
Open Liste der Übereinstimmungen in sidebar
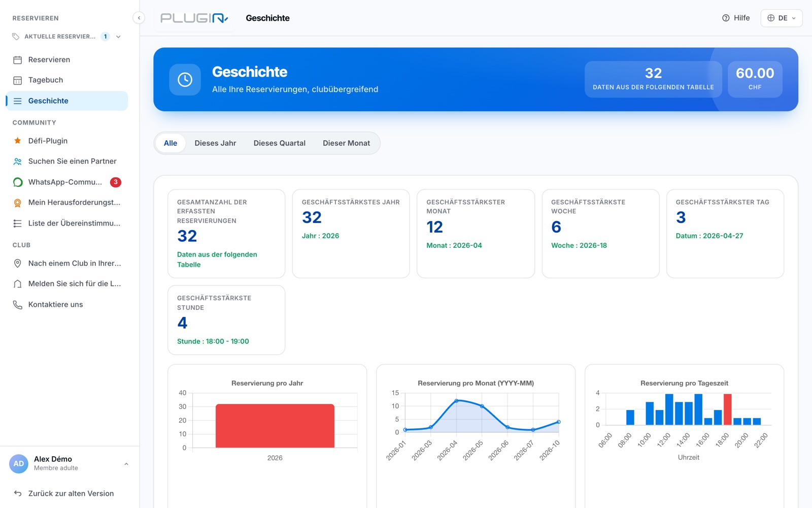click(67, 223)
